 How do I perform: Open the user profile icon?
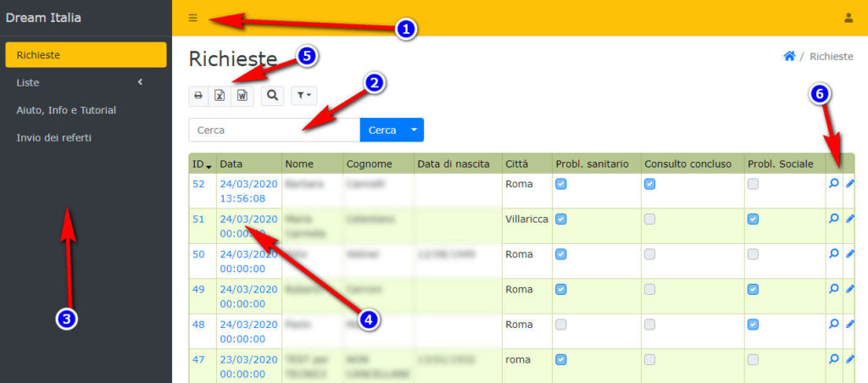849,18
